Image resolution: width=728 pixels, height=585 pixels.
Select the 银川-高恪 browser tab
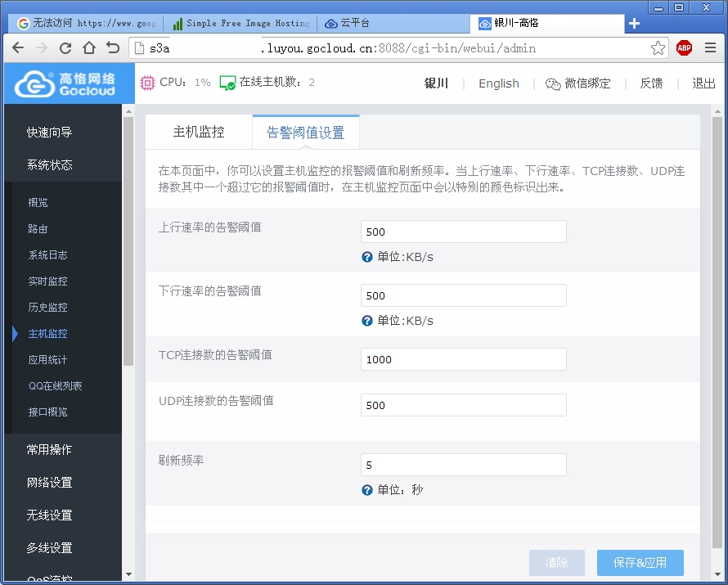point(547,23)
